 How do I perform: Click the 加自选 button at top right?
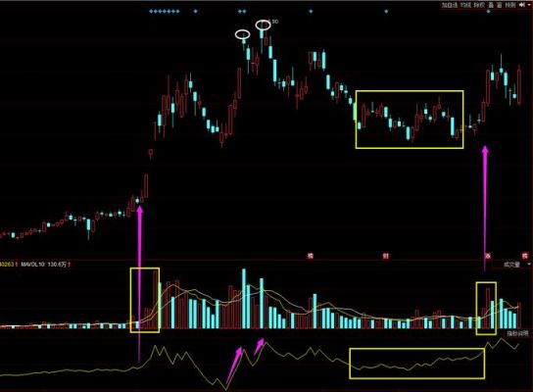tap(450, 5)
